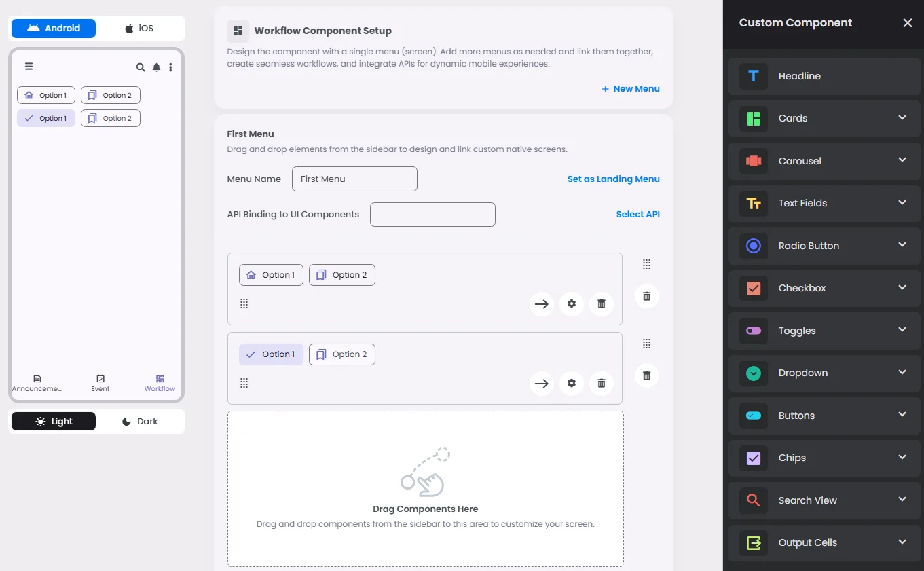The width and height of the screenshot is (924, 571).
Task: Click the search icon in phone preview
Action: pos(141,67)
